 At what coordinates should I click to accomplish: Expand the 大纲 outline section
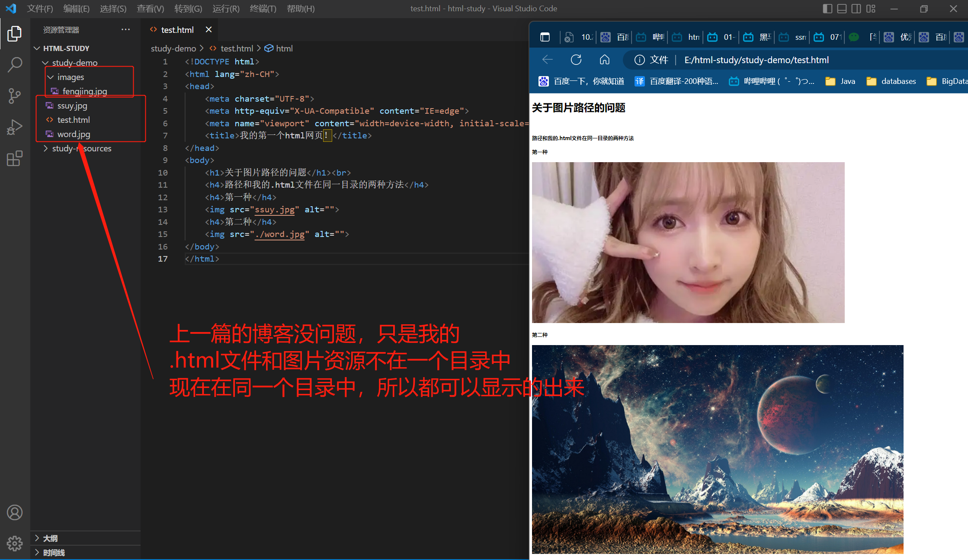[50, 538]
